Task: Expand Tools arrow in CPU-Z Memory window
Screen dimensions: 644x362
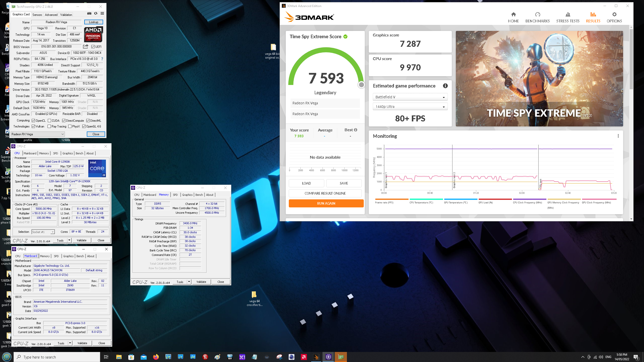Action: click(x=189, y=282)
